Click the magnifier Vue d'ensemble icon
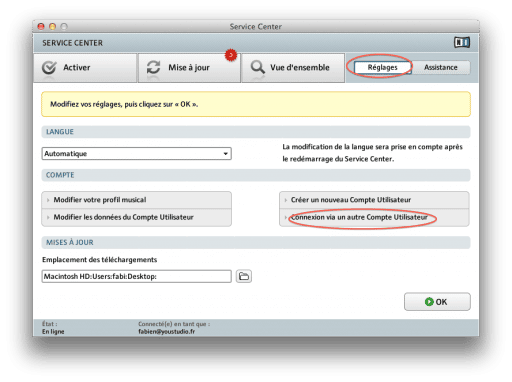The image size is (512, 382). pyautogui.click(x=258, y=67)
